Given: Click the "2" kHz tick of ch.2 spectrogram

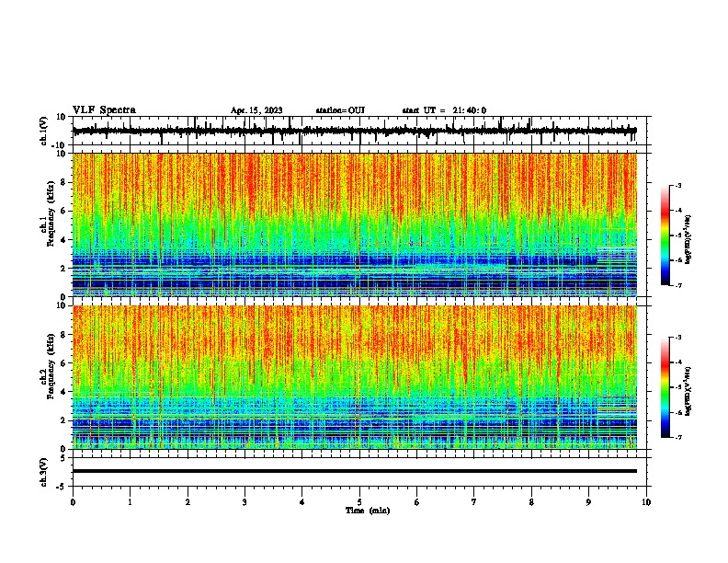Looking at the screenshot, I should [63, 420].
